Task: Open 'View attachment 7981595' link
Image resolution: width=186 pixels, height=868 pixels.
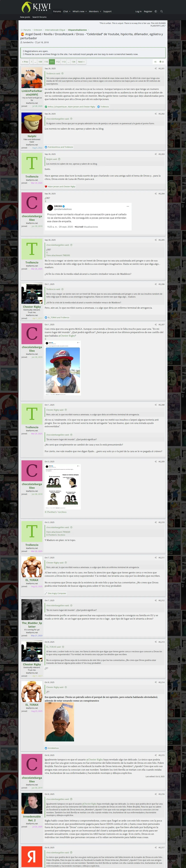Action: point(58,255)
